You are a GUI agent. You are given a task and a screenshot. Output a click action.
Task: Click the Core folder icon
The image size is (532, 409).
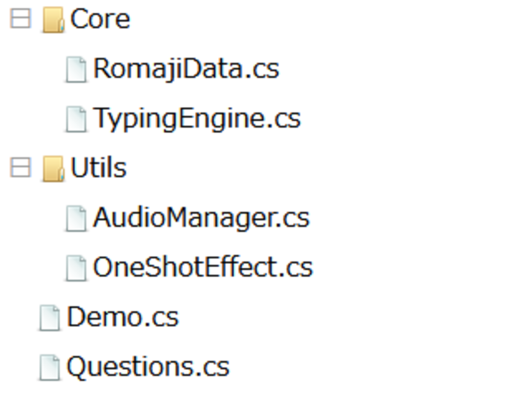click(53, 20)
